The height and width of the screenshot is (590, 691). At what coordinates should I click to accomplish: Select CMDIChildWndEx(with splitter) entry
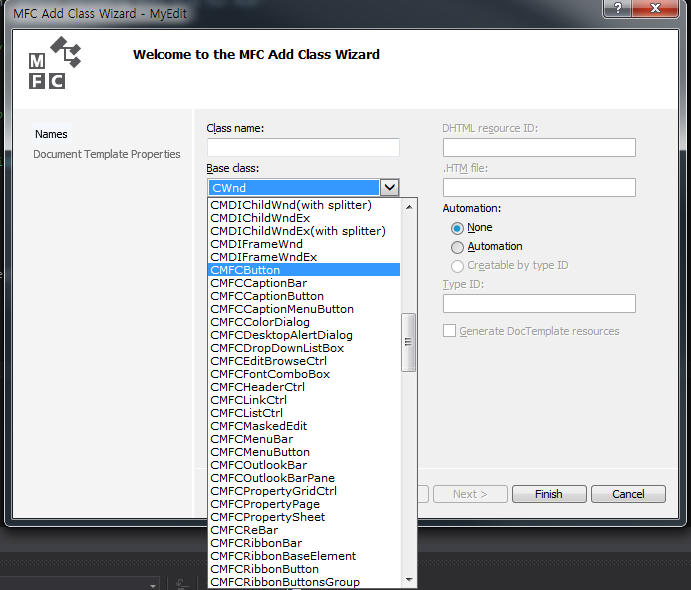tap(304, 231)
